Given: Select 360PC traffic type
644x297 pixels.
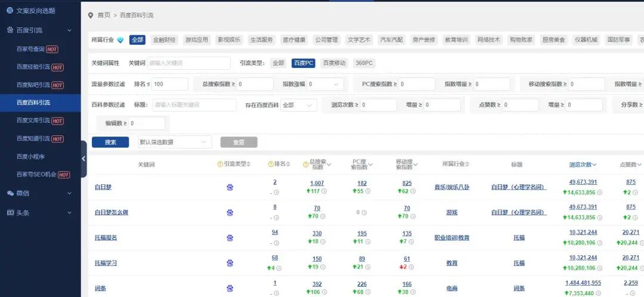Looking at the screenshot, I should coord(364,63).
